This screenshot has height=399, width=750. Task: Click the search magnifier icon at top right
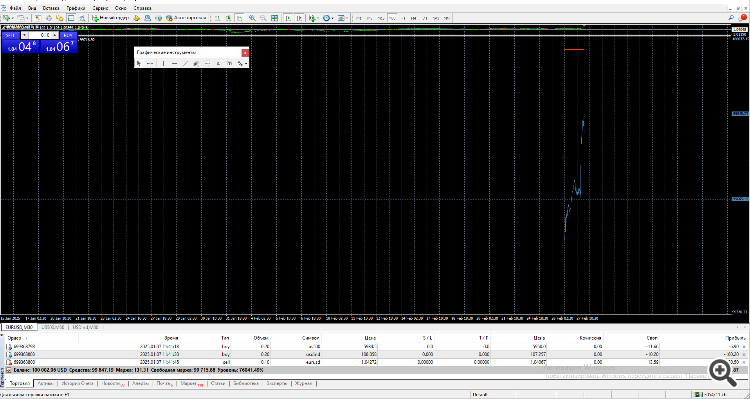[x=731, y=18]
